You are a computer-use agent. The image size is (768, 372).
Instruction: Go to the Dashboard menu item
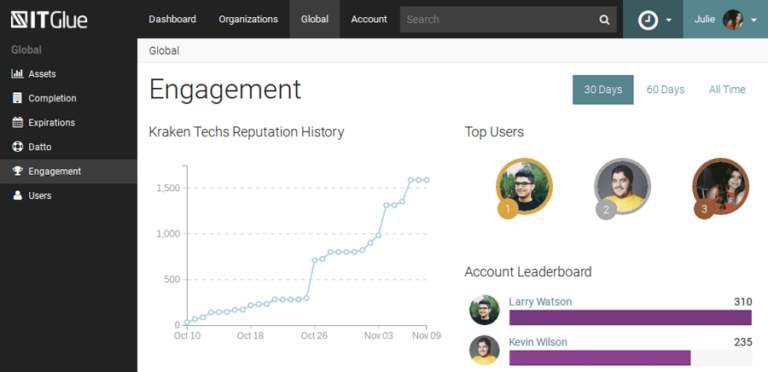(172, 20)
